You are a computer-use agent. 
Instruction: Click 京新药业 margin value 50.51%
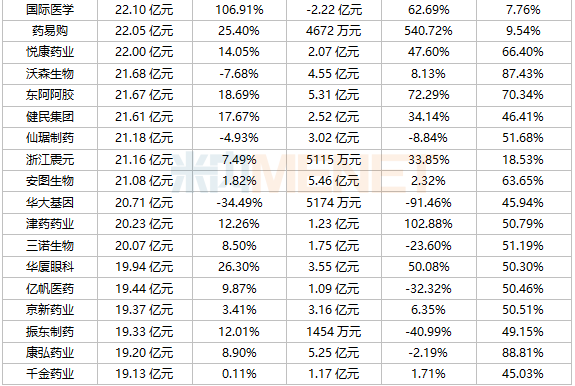click(523, 310)
